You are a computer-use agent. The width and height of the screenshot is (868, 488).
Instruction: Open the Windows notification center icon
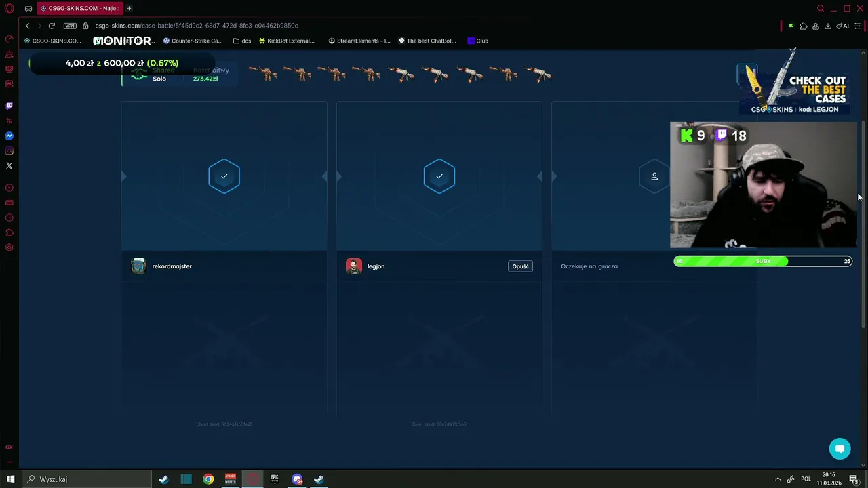(854, 479)
